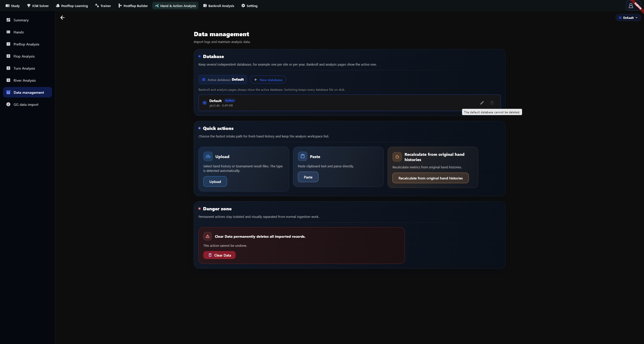Click the clipboard icon in the Paste card
This screenshot has height=344, width=644.
point(303,156)
